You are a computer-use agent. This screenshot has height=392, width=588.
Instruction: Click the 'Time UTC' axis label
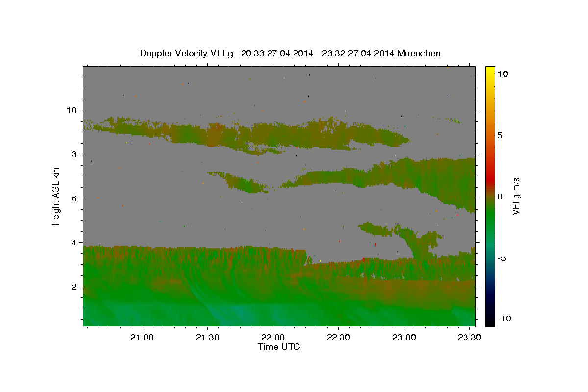click(279, 347)
